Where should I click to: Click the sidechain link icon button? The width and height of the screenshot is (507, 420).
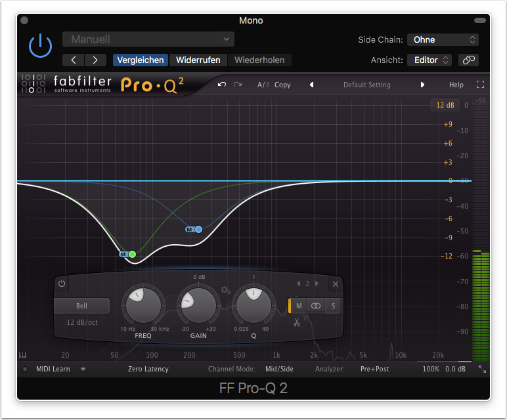tap(468, 60)
